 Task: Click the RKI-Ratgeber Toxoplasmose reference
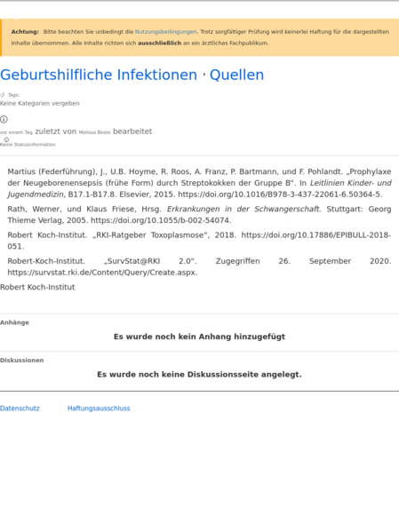pyautogui.click(x=199, y=241)
